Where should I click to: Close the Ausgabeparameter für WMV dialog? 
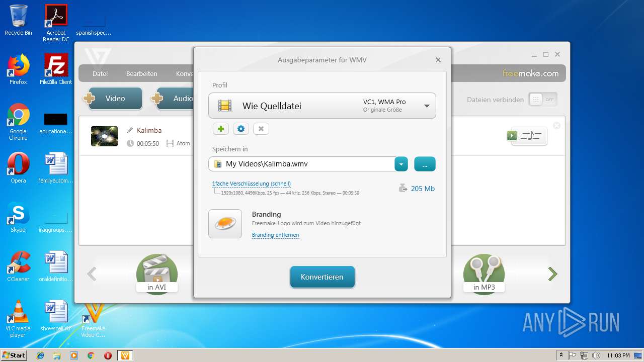[438, 60]
